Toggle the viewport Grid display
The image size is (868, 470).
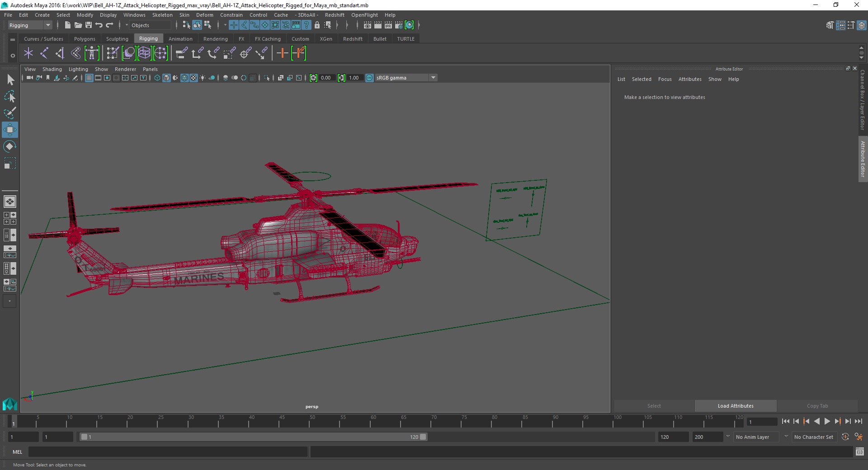click(x=89, y=78)
